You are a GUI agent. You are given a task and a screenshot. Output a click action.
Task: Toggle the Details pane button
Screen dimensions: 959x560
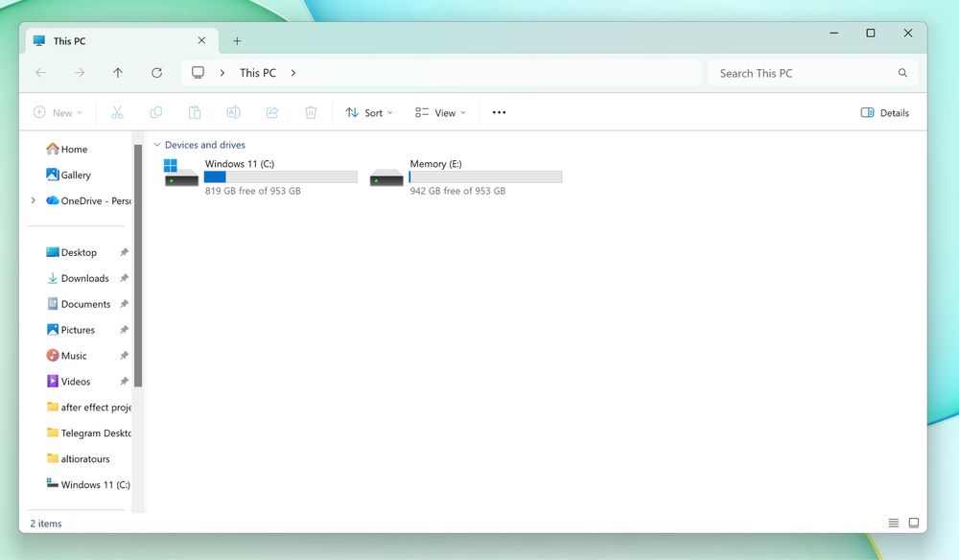click(x=884, y=112)
